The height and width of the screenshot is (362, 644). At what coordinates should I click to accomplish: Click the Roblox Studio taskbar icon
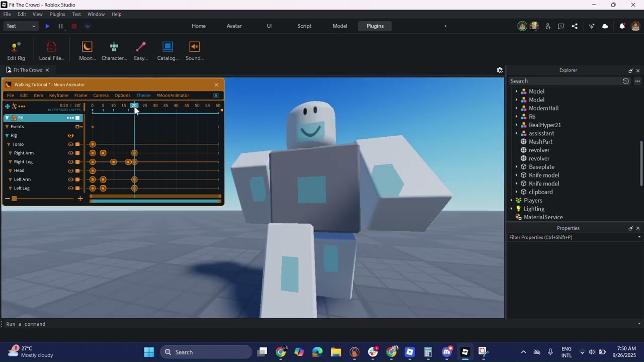(465, 352)
